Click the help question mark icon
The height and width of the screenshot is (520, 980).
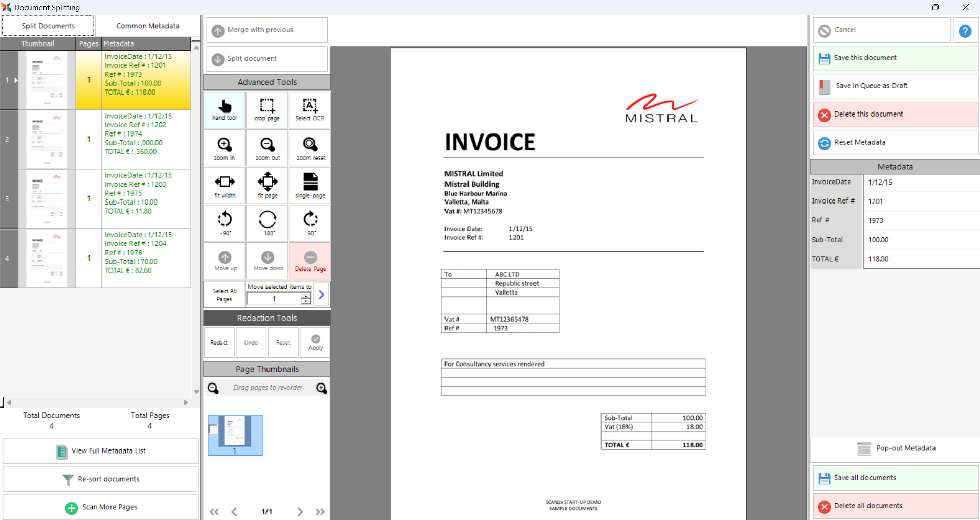point(965,31)
